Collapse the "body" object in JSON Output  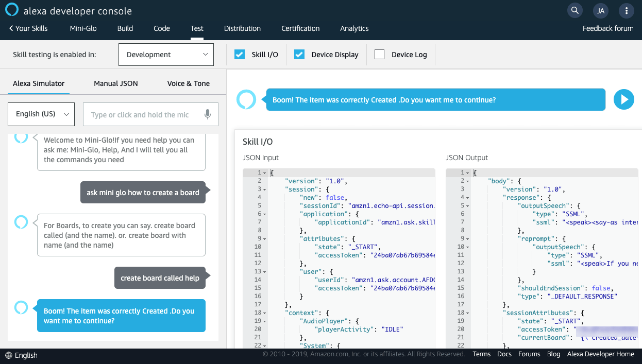pos(468,181)
